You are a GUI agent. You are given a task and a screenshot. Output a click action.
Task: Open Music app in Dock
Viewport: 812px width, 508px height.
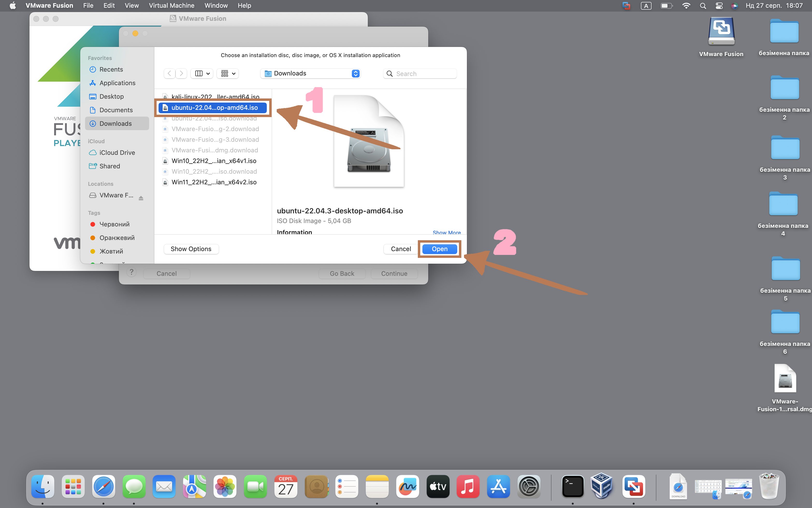point(468,486)
